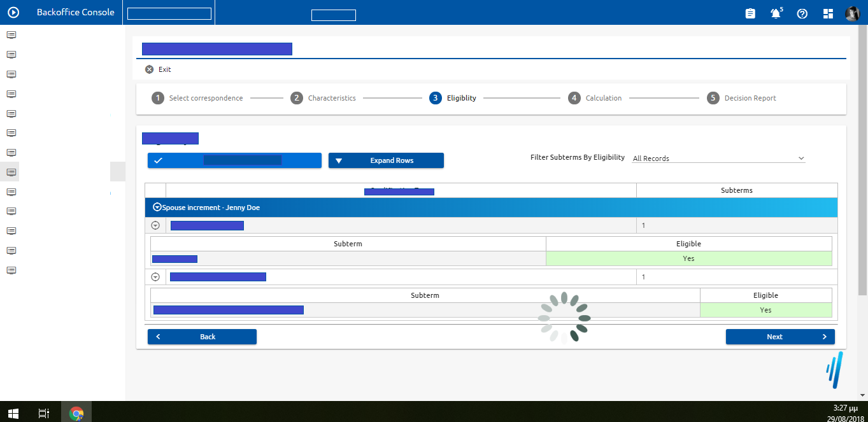Image resolution: width=868 pixels, height=422 pixels.
Task: Select the topmost sidebar menu icon
Action: 11,34
